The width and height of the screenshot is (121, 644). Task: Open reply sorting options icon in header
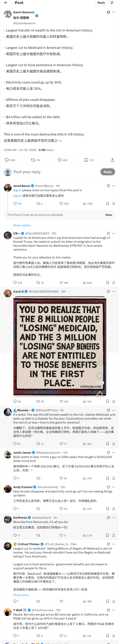coord(112,3)
